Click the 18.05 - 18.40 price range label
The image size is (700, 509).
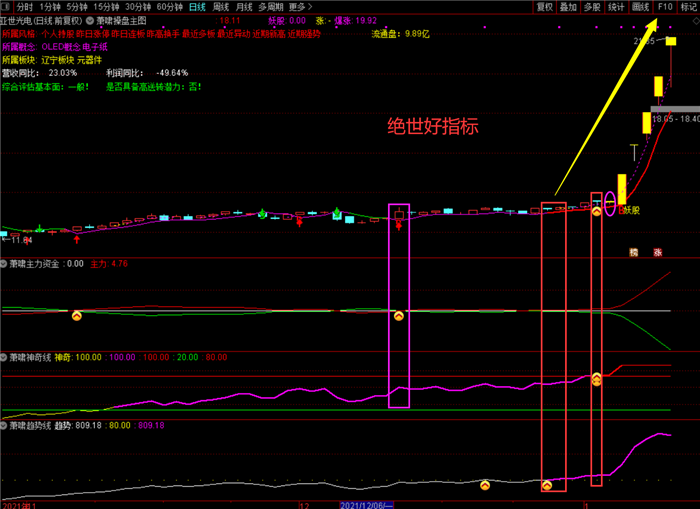(675, 119)
